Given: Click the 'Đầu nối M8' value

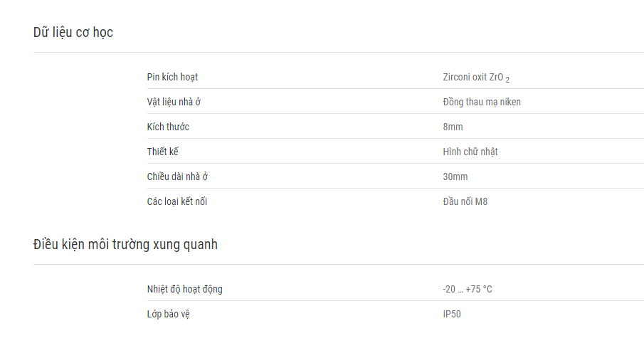Looking at the screenshot, I should (x=465, y=201).
